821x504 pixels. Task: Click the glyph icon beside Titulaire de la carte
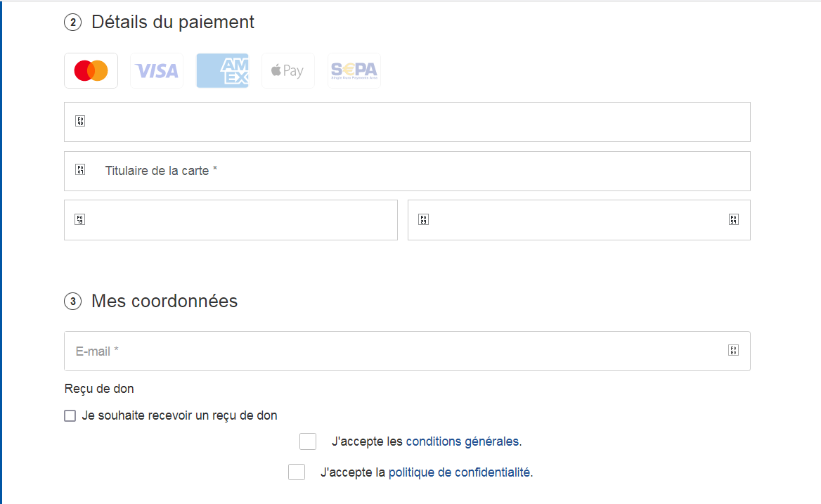[x=80, y=170]
